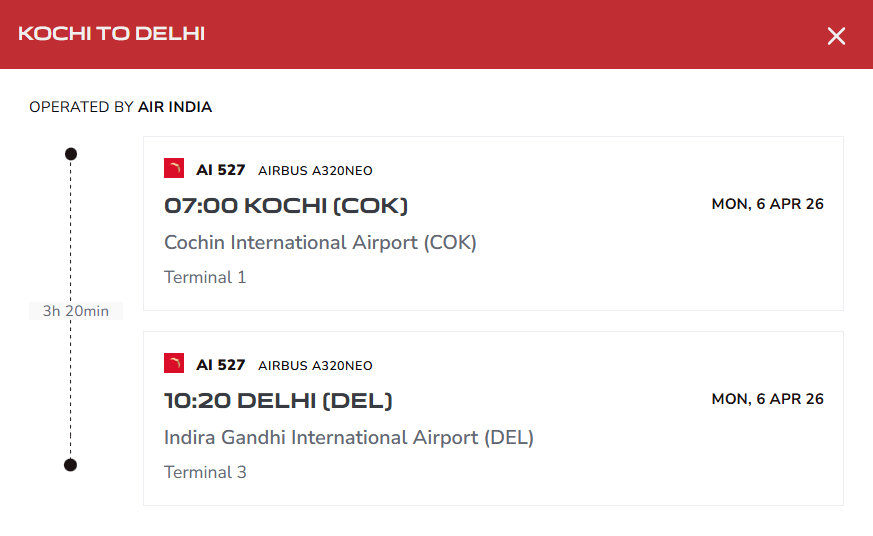Click Cochin International Airport (COK)
Viewport: 873px width, 536px height.
click(x=320, y=242)
